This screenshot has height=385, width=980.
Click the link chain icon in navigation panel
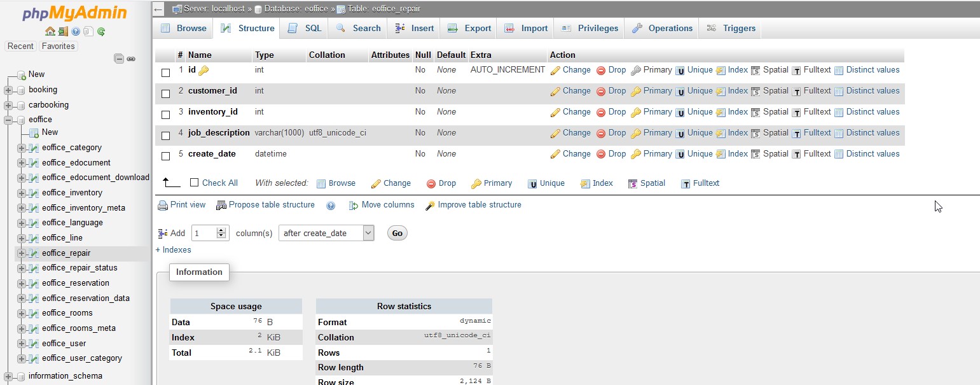[x=131, y=59]
